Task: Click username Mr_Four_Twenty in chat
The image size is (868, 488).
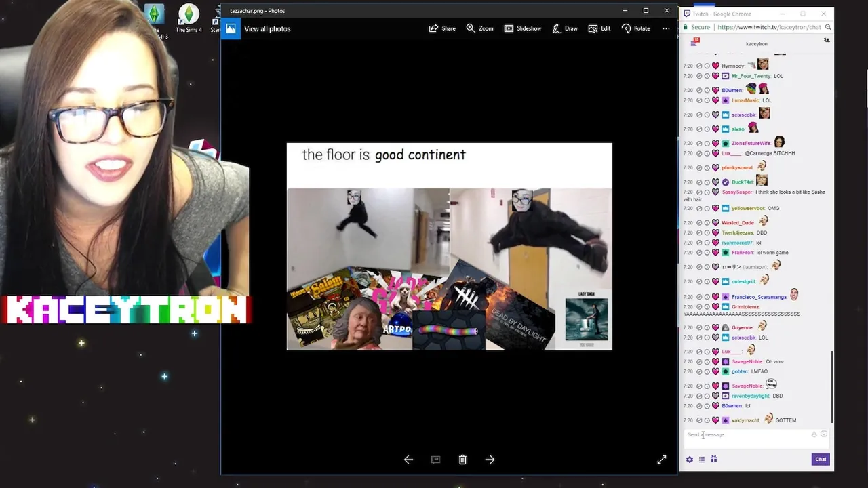Action: coord(751,76)
